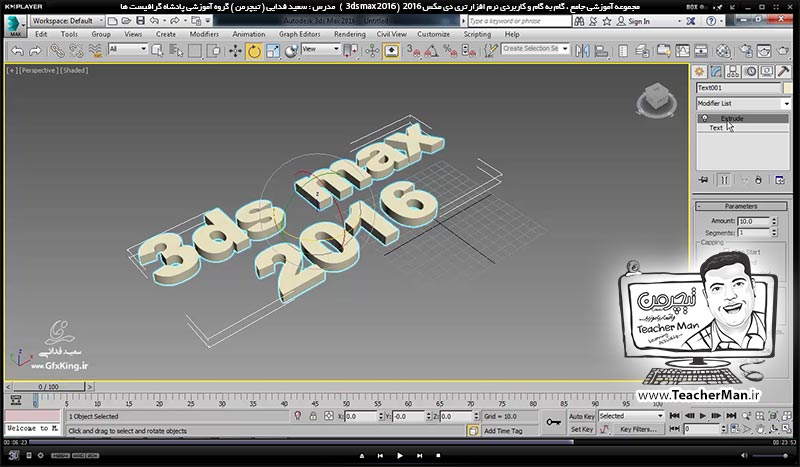Screen dimensions: 800x467
Task: Click the Use Pivot Point Center icon
Action: [351, 51]
